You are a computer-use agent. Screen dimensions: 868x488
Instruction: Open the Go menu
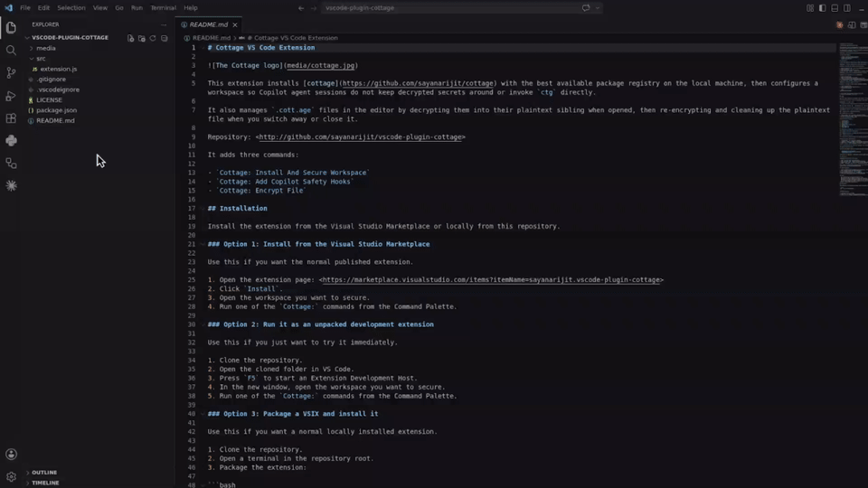119,8
